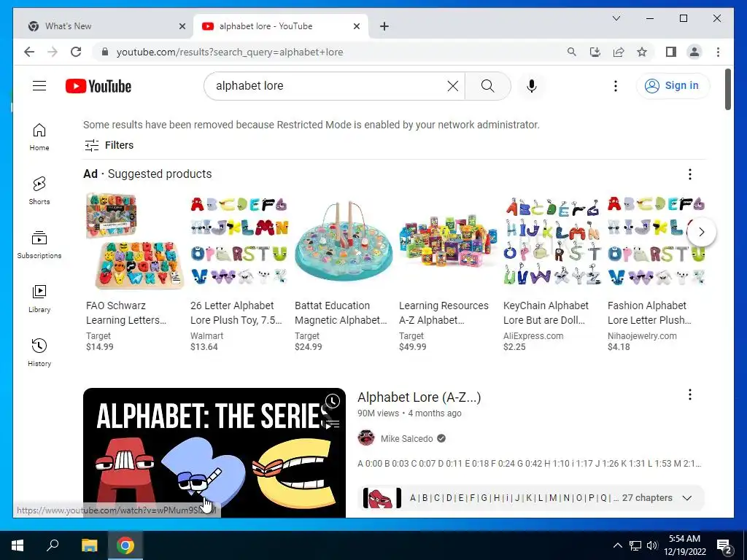Expand the 27 chapters list
Screen dimensions: 747x560
coord(686,497)
